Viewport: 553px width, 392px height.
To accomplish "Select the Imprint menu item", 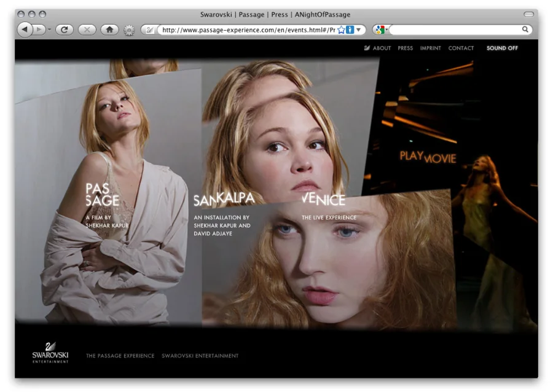I will (430, 48).
